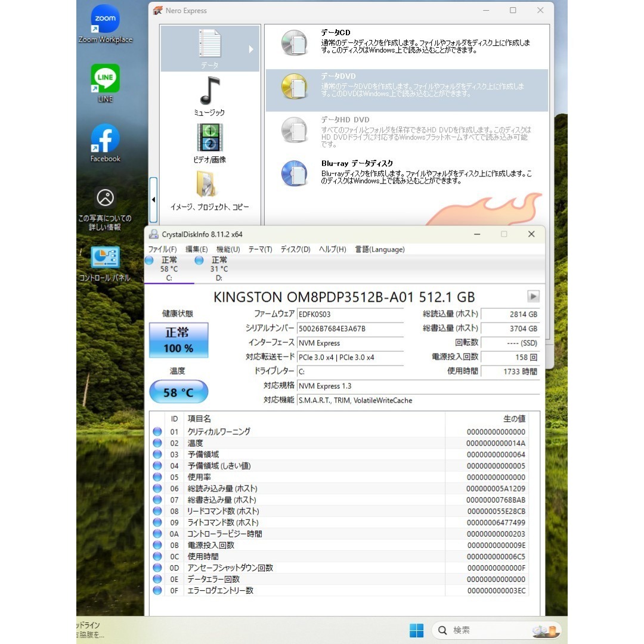
Task: Click the 電源投入回数 value 158 回
Action: click(510, 357)
